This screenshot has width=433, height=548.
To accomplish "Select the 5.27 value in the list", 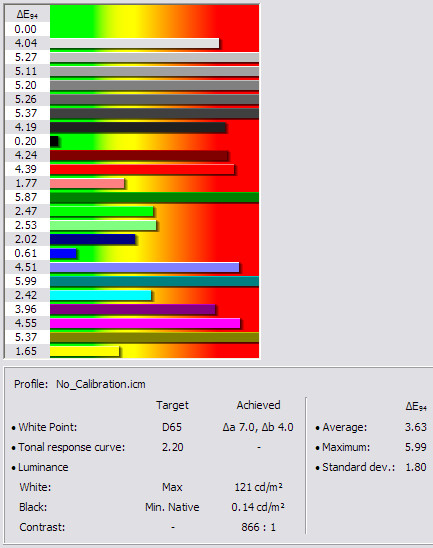I will [26, 57].
